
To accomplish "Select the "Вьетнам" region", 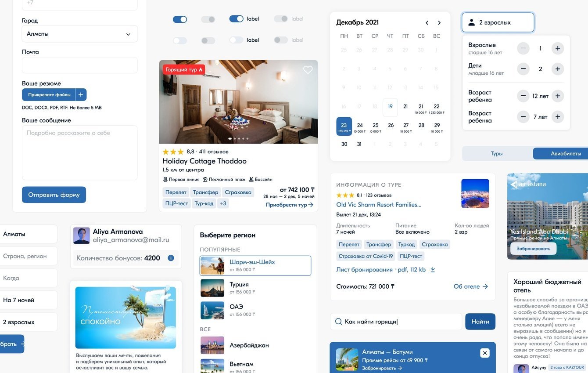I will [x=255, y=366].
